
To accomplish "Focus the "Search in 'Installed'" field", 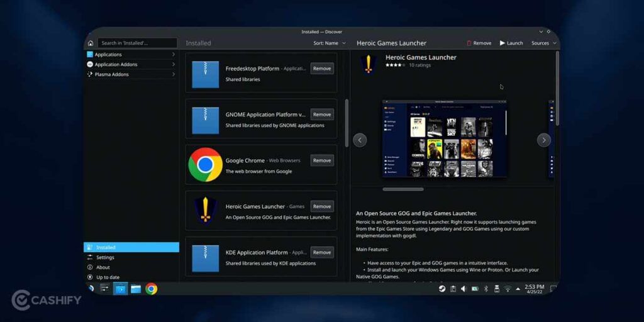I will coord(137,43).
